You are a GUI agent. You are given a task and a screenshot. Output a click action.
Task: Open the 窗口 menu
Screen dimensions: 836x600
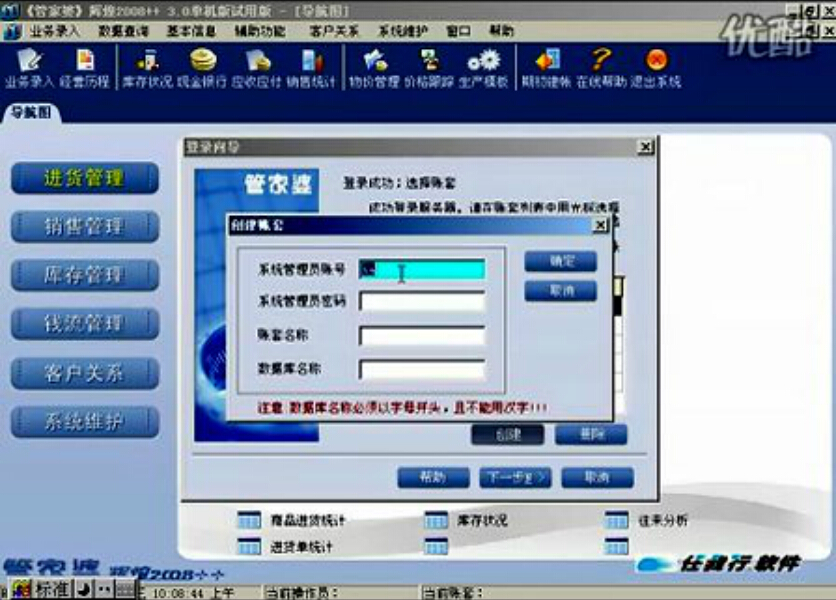click(x=459, y=31)
